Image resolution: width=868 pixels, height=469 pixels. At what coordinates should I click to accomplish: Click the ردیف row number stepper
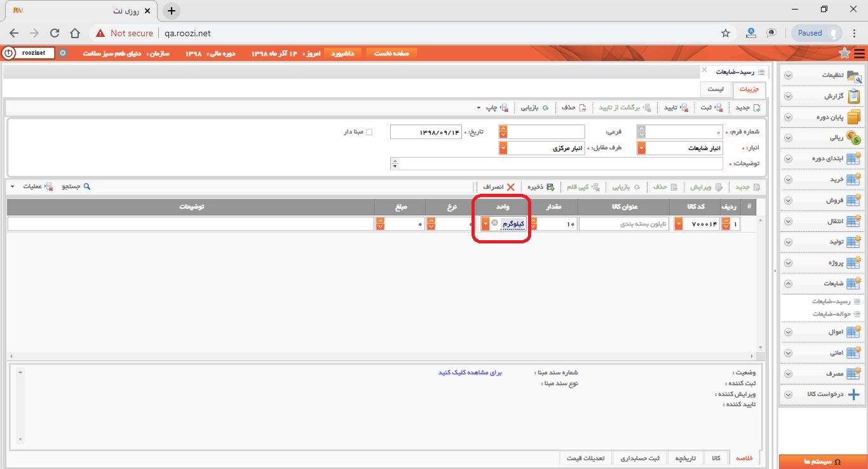[x=726, y=224]
